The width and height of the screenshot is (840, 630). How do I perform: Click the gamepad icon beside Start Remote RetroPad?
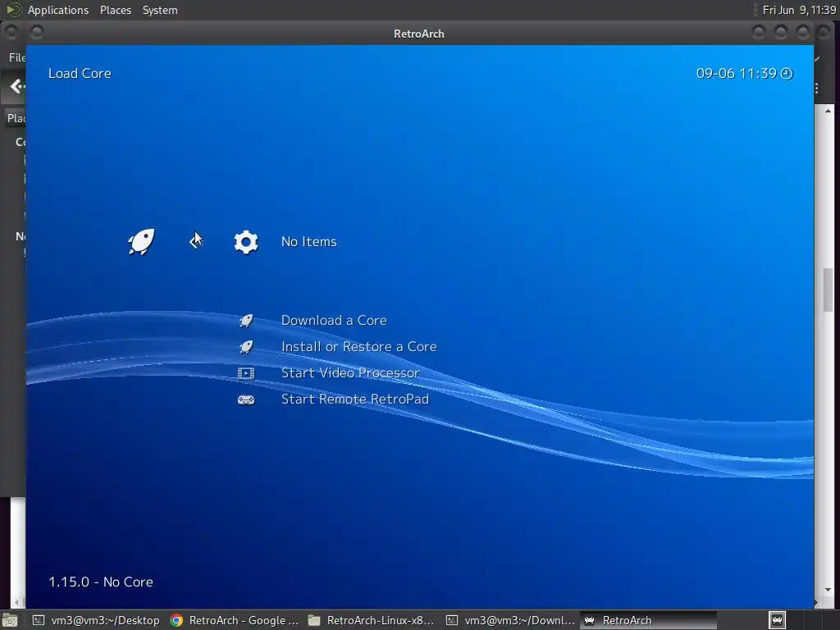pos(246,399)
